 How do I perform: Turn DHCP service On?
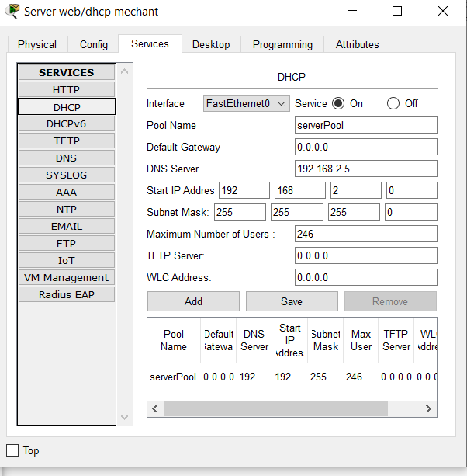click(338, 103)
